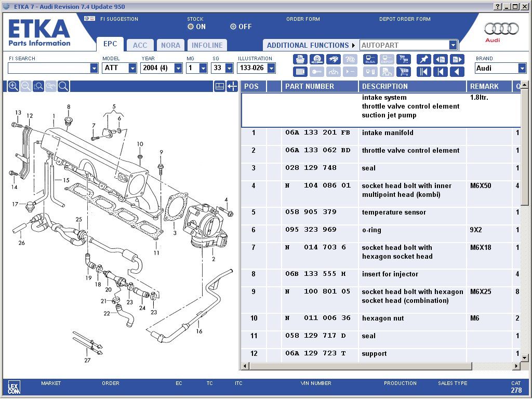Zoom in on the illustration

[x=13, y=86]
